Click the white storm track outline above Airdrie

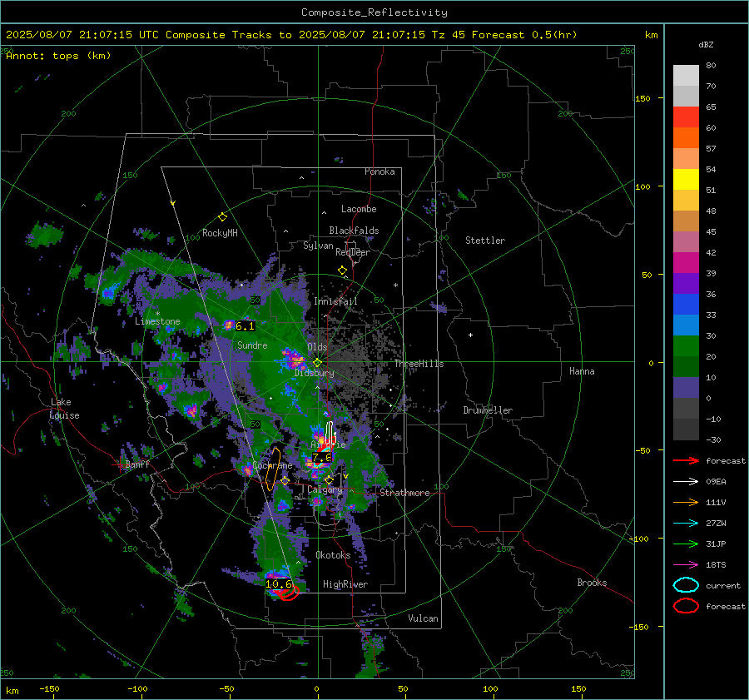[x=330, y=434]
